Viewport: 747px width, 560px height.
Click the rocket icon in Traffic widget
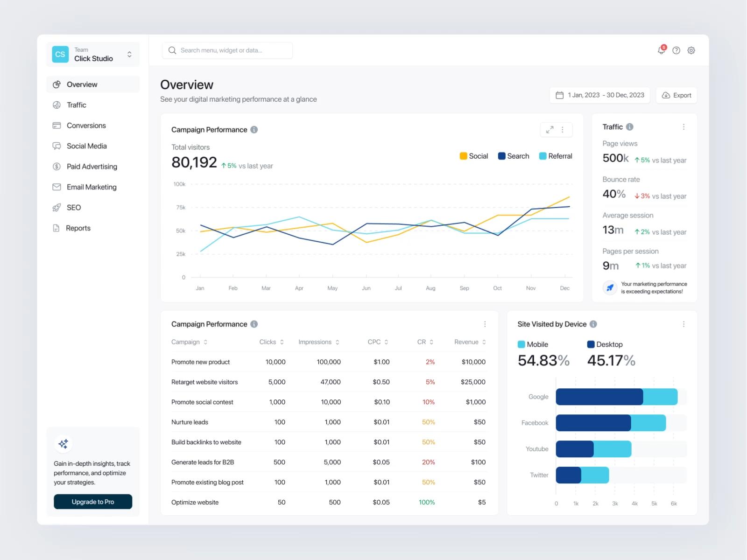(x=610, y=287)
